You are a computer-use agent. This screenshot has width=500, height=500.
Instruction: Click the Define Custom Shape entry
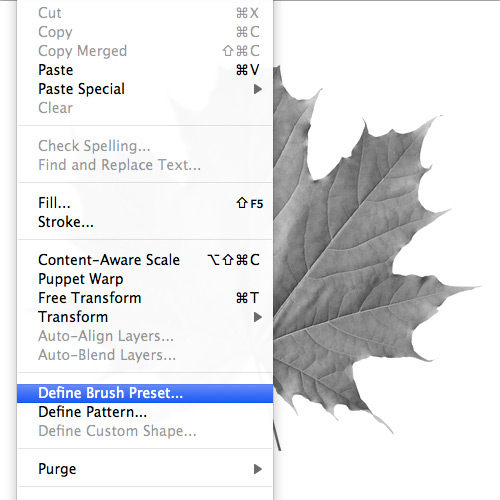pyautogui.click(x=145, y=431)
